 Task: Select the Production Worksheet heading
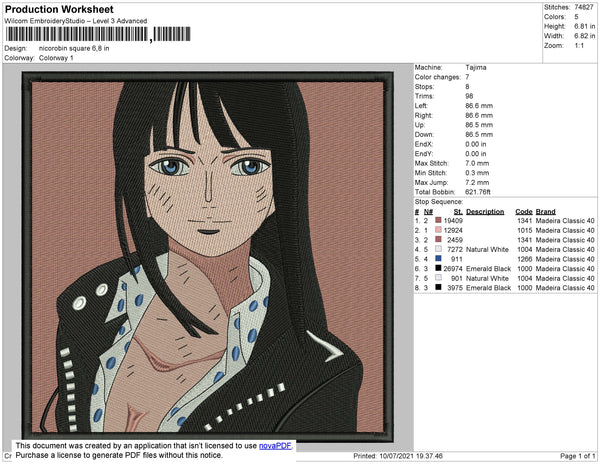click(59, 10)
